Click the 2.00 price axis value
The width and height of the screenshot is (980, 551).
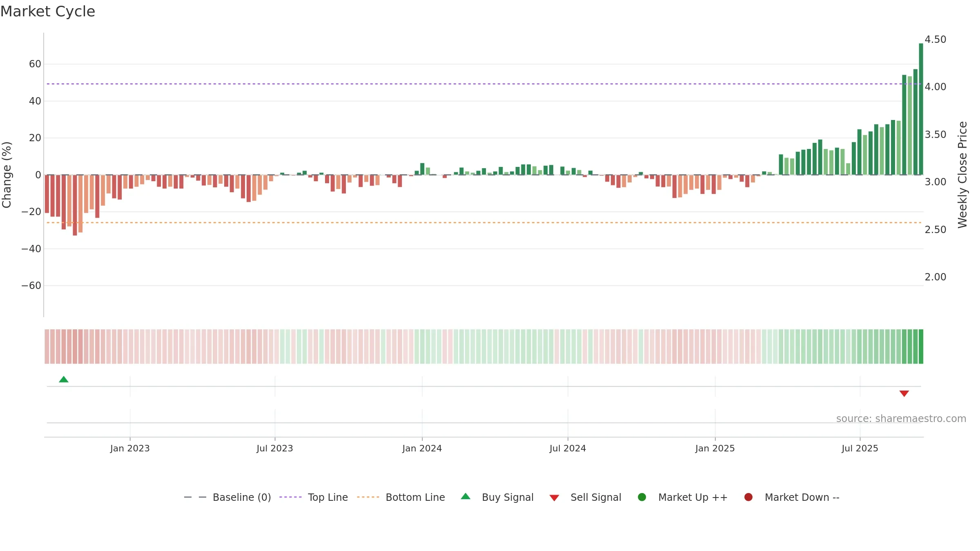point(935,277)
